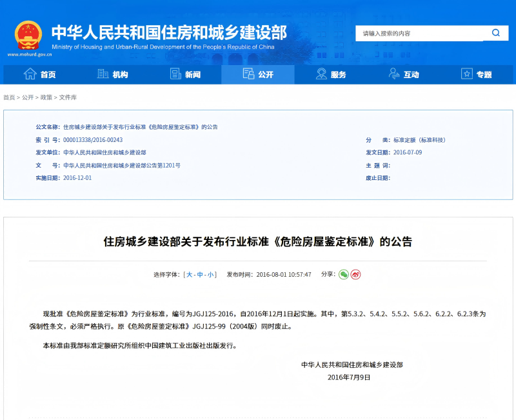Click the closing date 2016年7月9日
516x420 pixels.
349,377
